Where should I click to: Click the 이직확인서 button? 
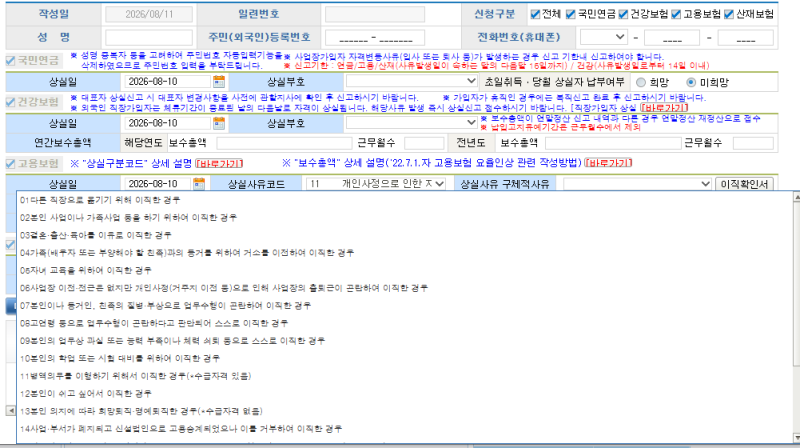pyautogui.click(x=744, y=184)
